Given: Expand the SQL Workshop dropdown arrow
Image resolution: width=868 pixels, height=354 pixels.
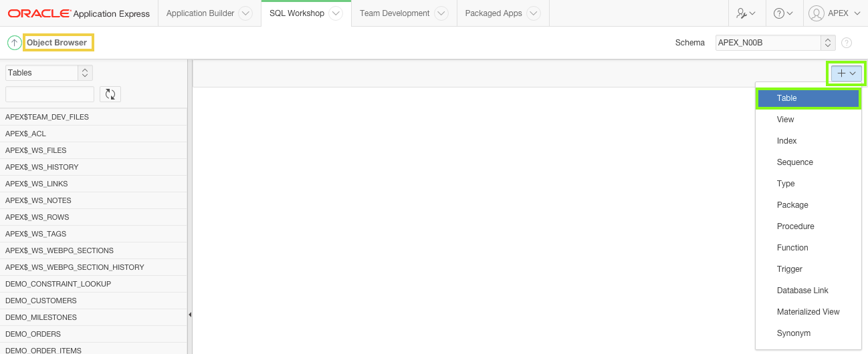Looking at the screenshot, I should coord(336,13).
